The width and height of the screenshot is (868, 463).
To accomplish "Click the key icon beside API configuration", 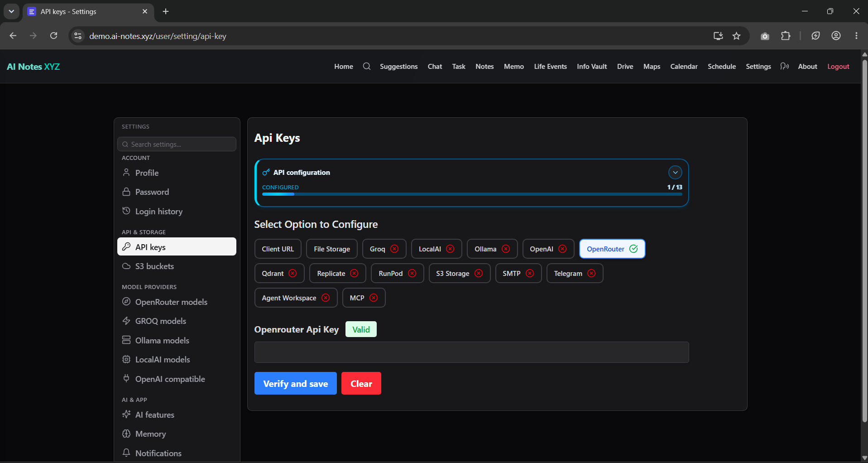I will [266, 172].
